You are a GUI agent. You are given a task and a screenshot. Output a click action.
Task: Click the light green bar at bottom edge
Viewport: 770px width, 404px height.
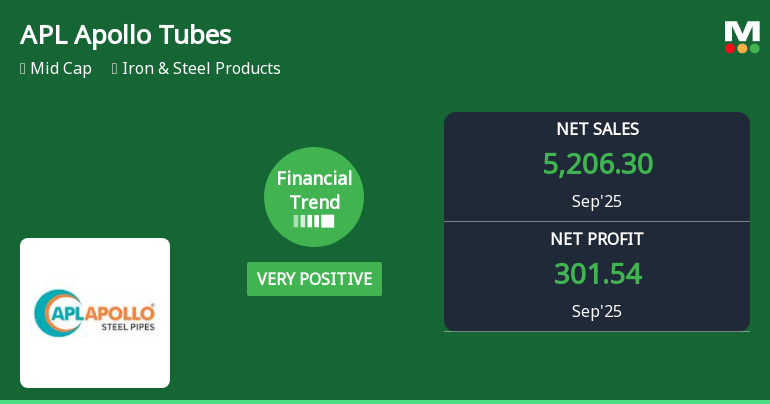click(385, 401)
